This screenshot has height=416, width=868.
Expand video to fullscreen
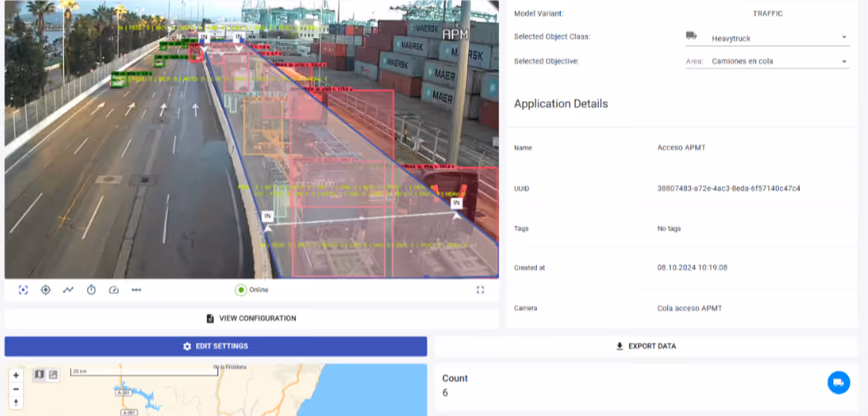tap(480, 290)
